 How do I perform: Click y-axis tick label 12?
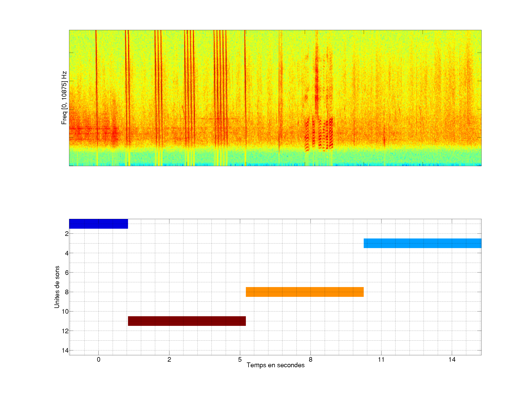pyautogui.click(x=65, y=331)
